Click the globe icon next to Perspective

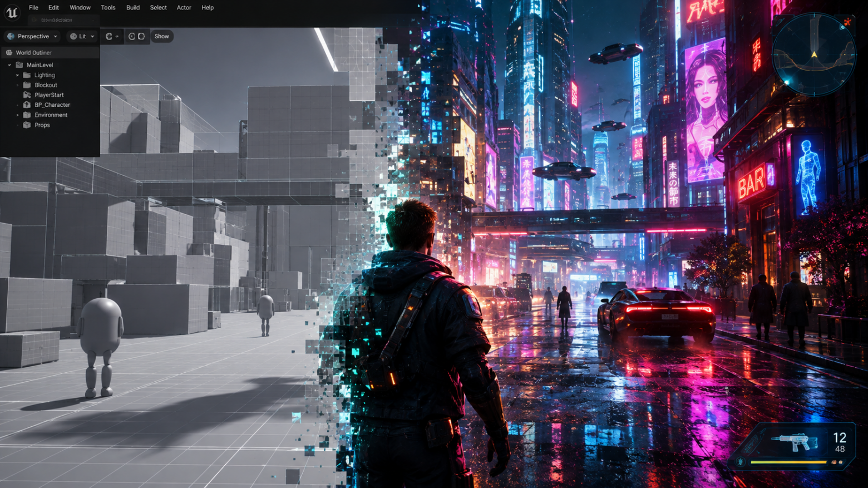click(x=11, y=36)
